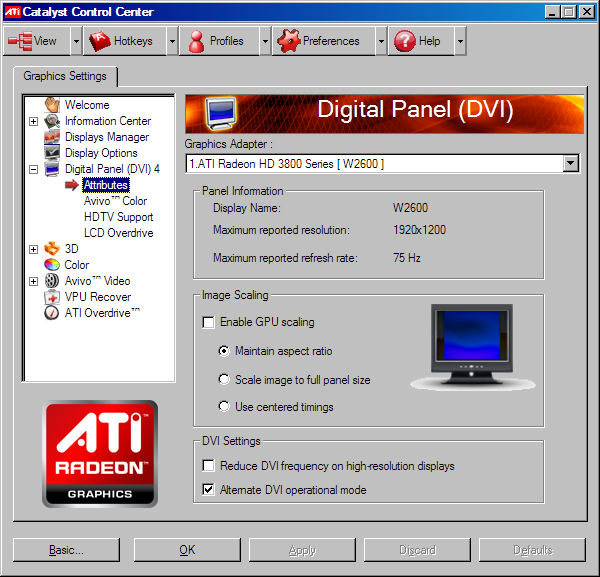The height and width of the screenshot is (577, 600).
Task: Click the Displays Manager monitor icon
Action: pos(52,137)
